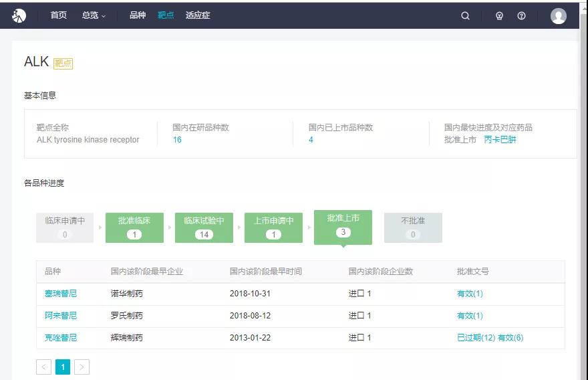Image resolution: width=588 pixels, height=380 pixels.
Task: Click the 国内该阶段最早企业 column header
Action: tap(146, 272)
